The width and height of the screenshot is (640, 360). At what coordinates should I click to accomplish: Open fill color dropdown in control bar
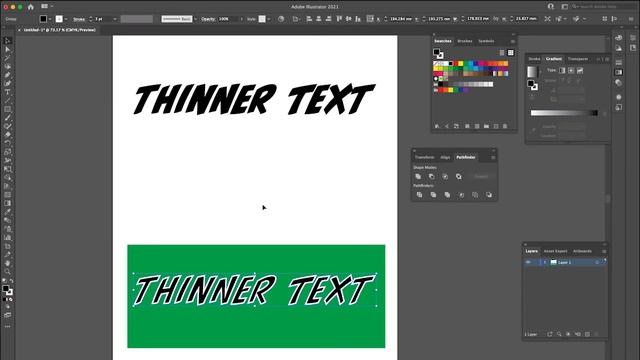(50, 19)
